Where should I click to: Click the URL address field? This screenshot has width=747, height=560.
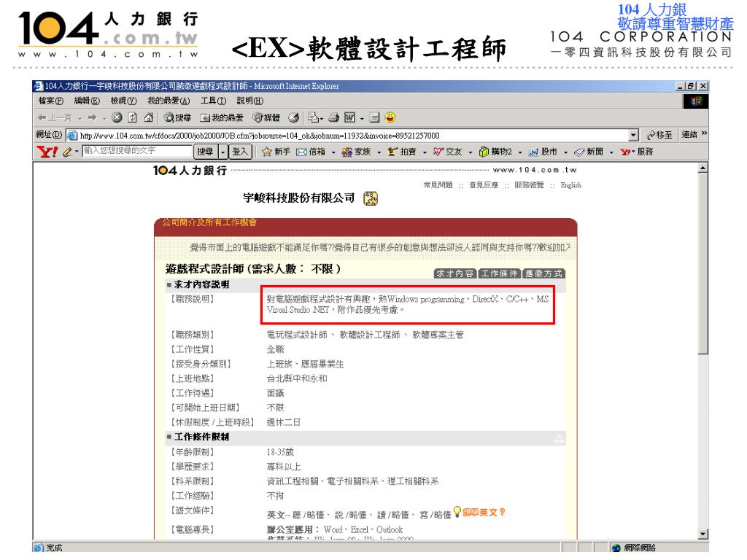(x=352, y=136)
